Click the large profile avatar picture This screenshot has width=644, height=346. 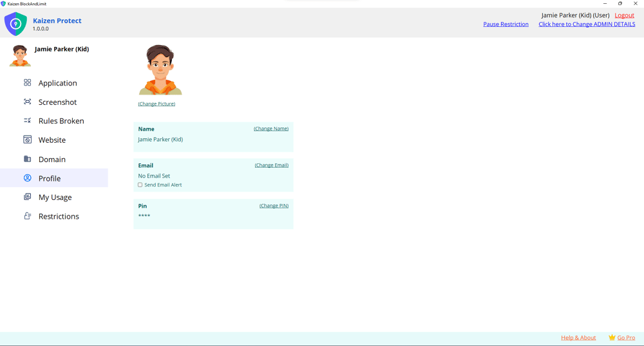click(160, 70)
